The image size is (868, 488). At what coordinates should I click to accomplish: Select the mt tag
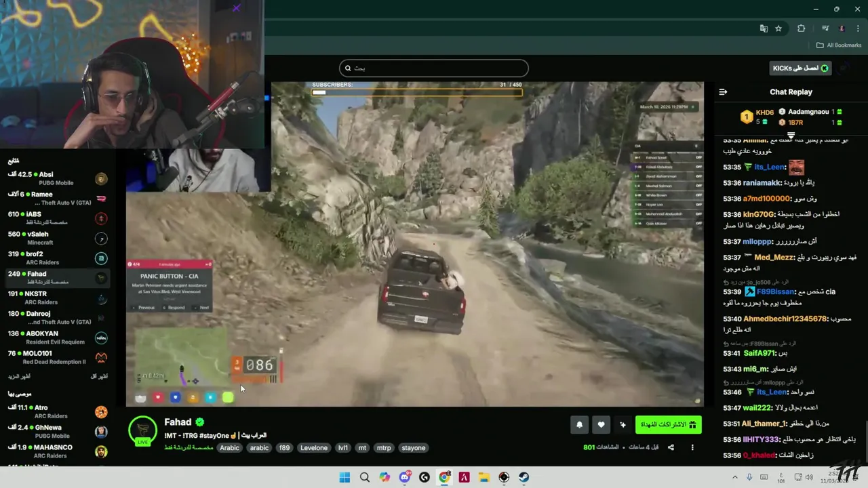362,448
